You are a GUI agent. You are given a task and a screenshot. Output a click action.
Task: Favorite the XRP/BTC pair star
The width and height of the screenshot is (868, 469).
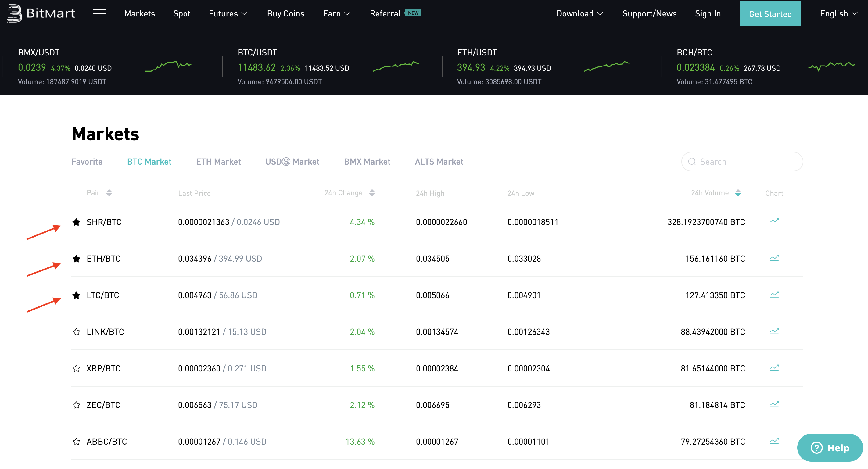(76, 368)
